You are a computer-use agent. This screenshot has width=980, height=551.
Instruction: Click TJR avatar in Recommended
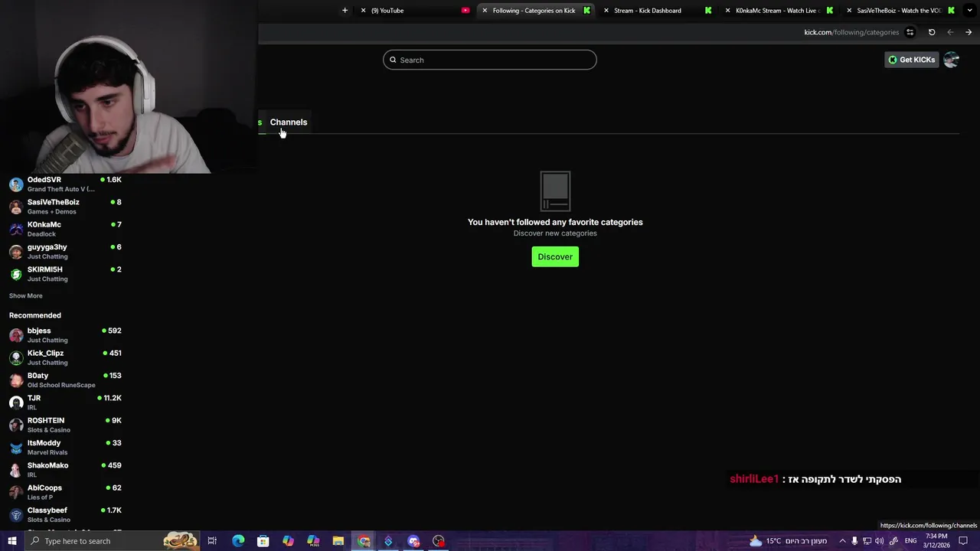coord(16,403)
